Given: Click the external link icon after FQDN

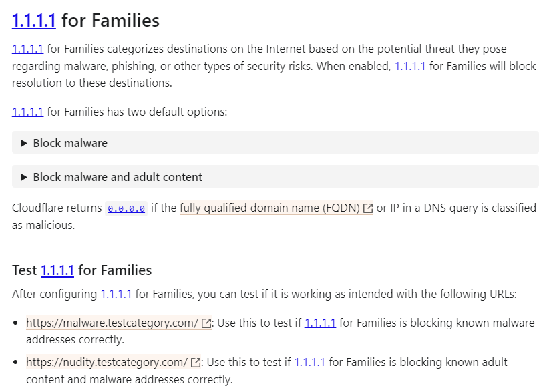Looking at the screenshot, I should (367, 208).
